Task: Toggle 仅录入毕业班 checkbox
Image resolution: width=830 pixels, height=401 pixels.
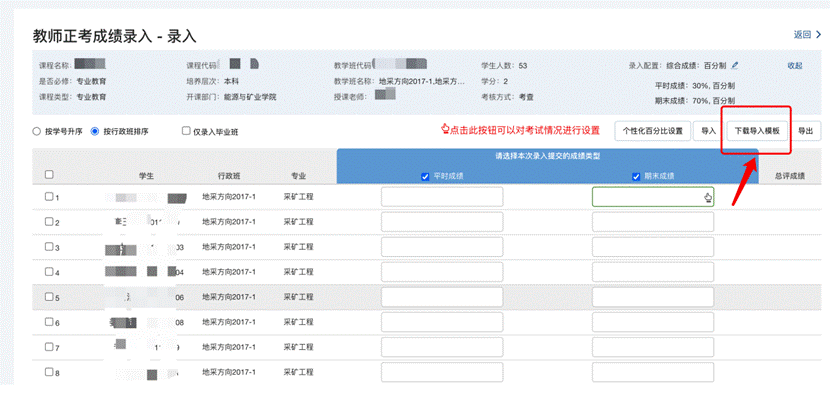Action: 186,131
